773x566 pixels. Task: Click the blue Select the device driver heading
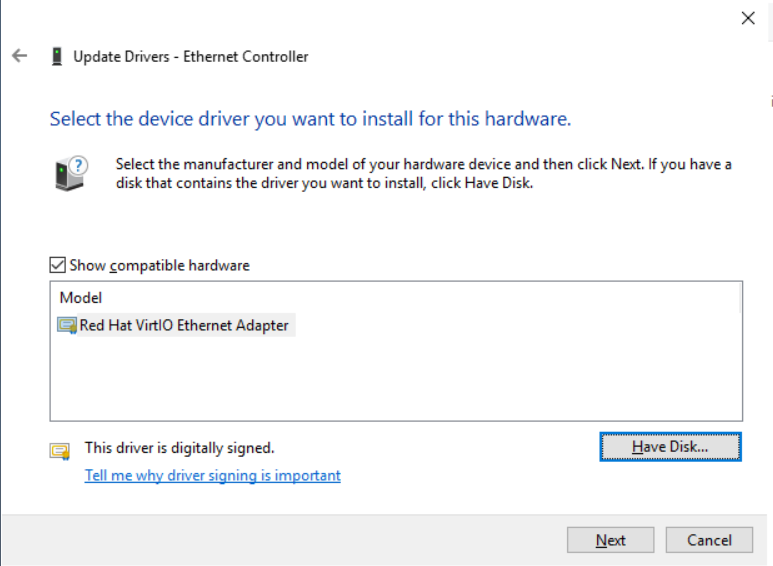pyautogui.click(x=310, y=119)
